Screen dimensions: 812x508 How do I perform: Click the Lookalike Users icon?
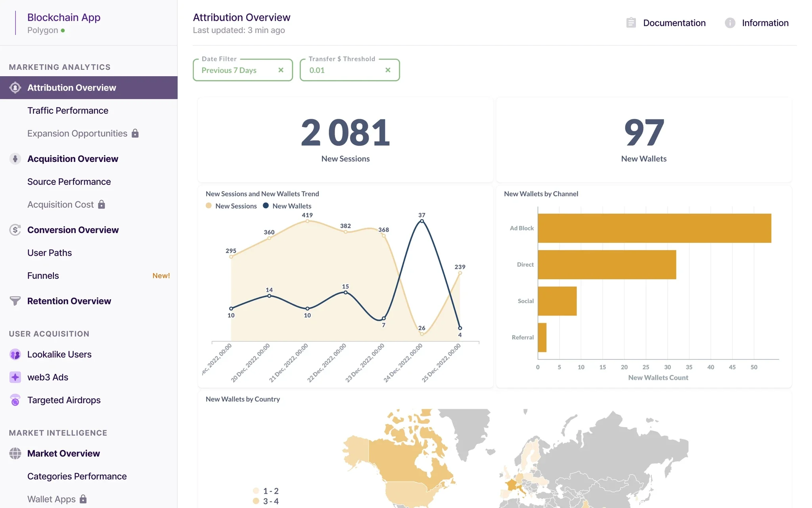tap(15, 354)
